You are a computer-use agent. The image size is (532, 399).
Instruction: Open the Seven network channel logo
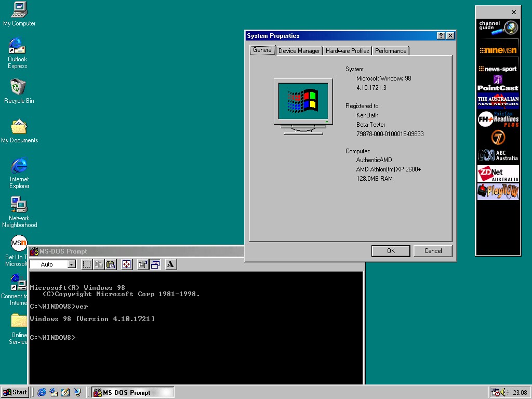[498, 137]
